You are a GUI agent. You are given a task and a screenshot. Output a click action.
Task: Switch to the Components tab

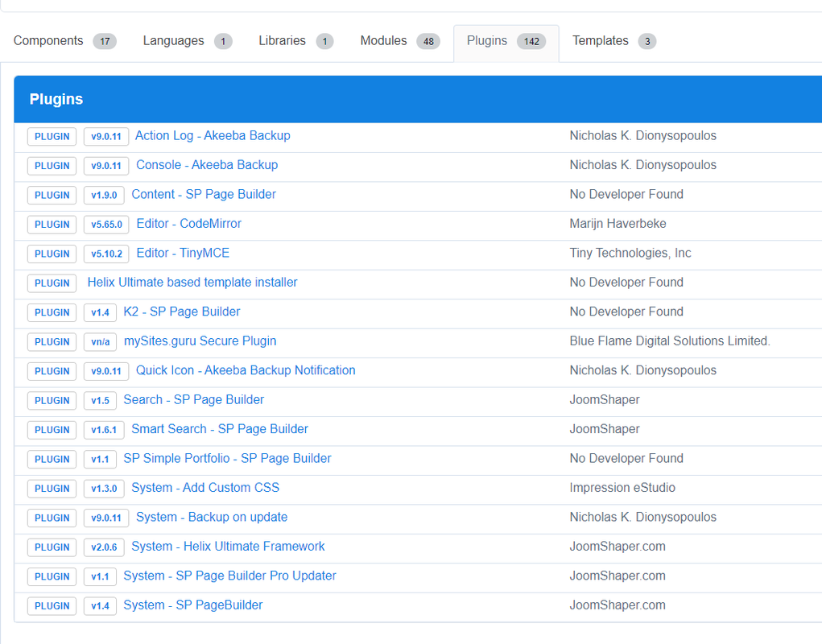[65, 41]
